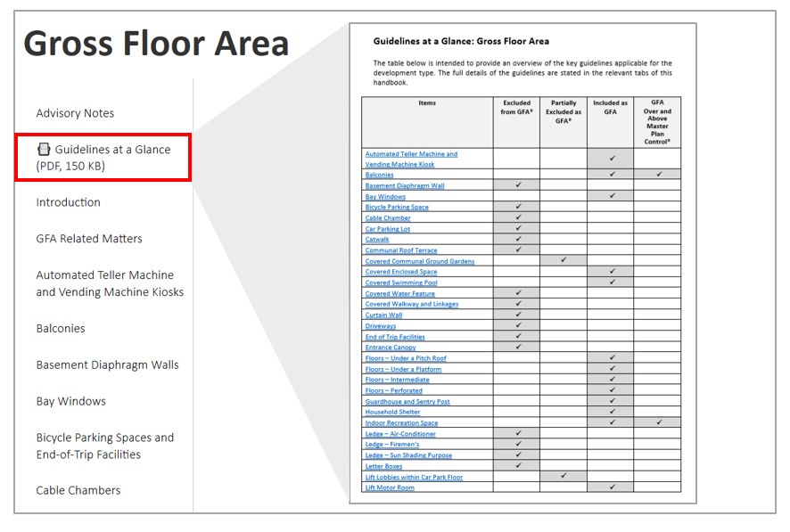The image size is (790, 532).
Task: Open the Driveways link
Action: [x=381, y=326]
